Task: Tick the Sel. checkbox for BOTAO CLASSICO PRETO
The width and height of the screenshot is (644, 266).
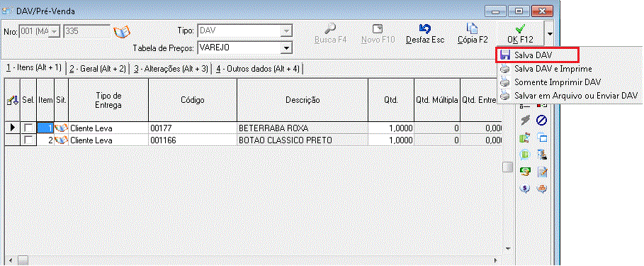Action: [28, 140]
